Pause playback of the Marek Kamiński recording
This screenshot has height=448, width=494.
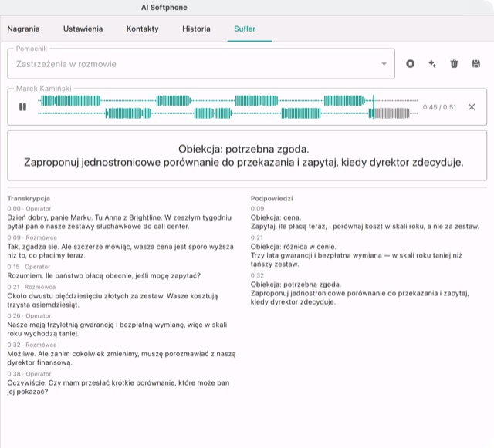pos(22,107)
